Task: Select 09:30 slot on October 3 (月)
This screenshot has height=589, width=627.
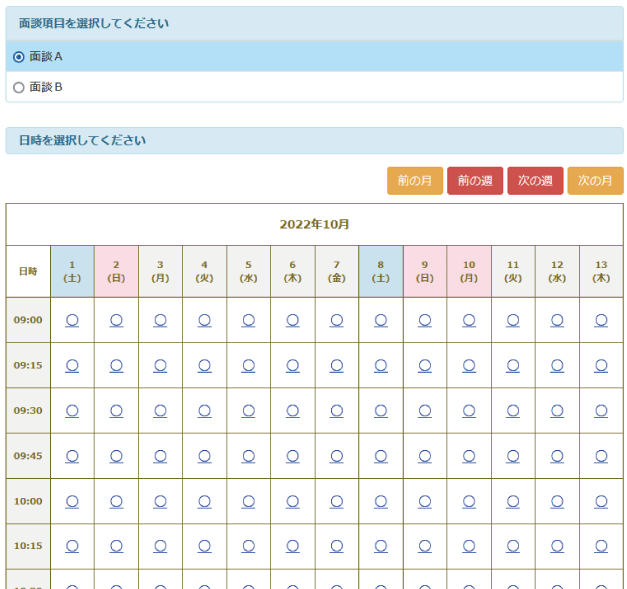Action: point(160,410)
